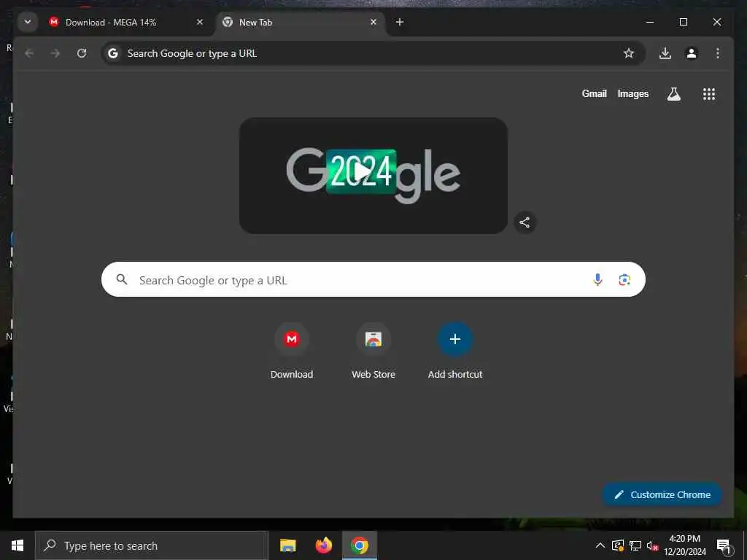Share the Google doodle
This screenshot has height=560, width=747.
point(525,222)
